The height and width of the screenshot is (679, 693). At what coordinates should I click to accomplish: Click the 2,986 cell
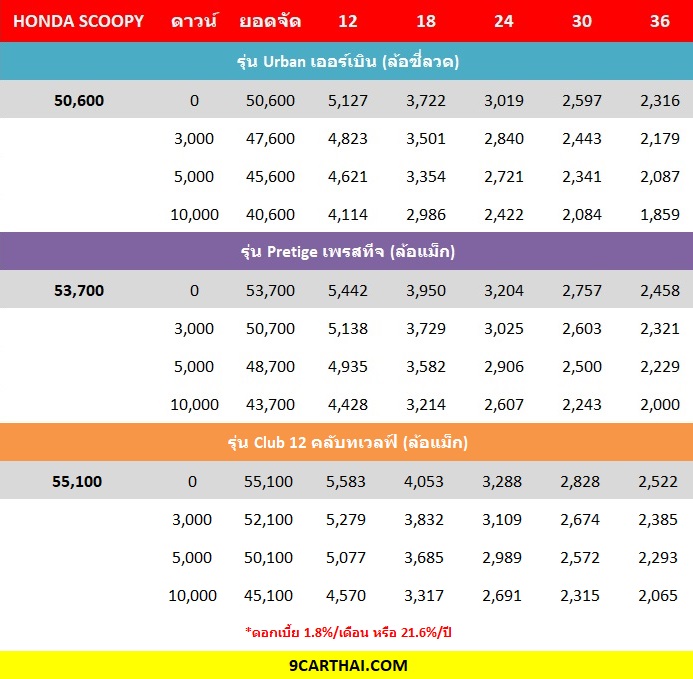[426, 215]
